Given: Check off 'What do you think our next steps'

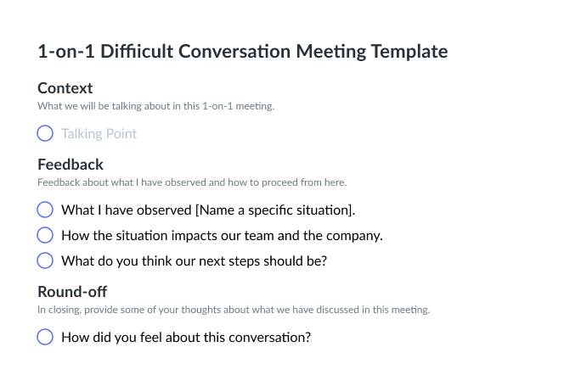Looking at the screenshot, I should point(45,260).
